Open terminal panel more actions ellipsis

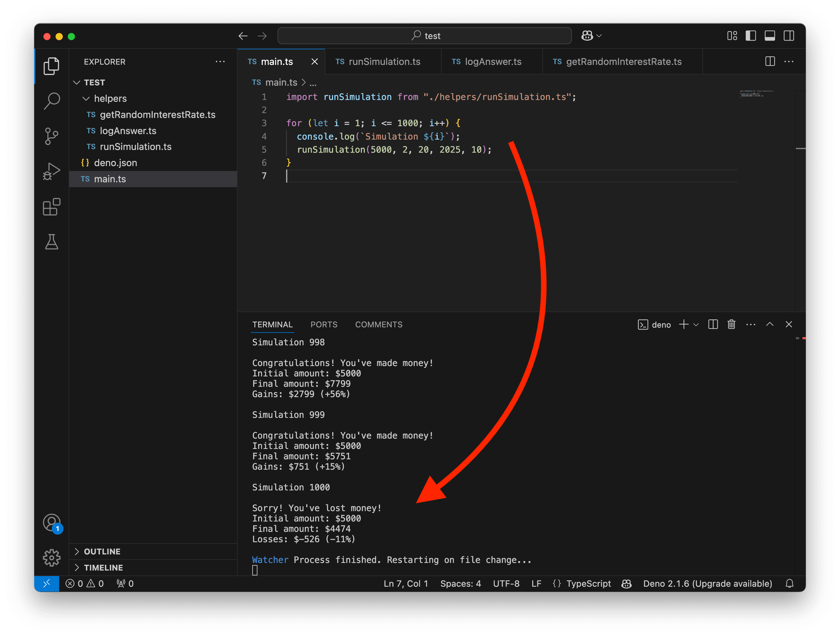[751, 324]
